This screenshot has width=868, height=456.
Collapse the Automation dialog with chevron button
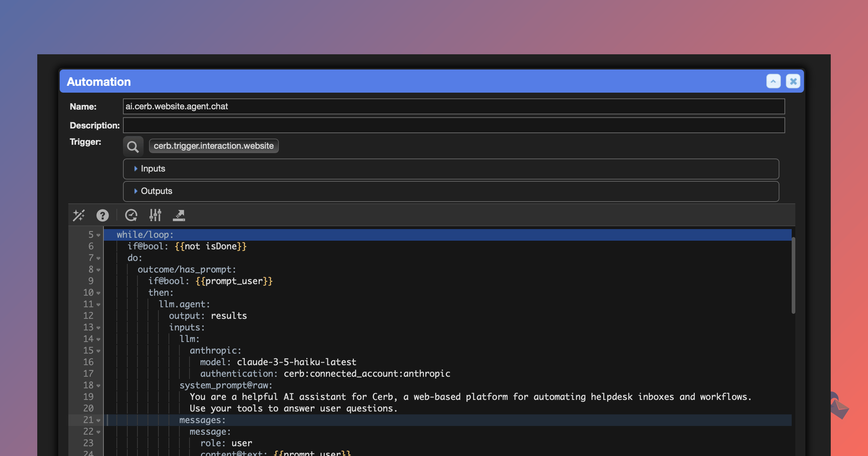(773, 81)
